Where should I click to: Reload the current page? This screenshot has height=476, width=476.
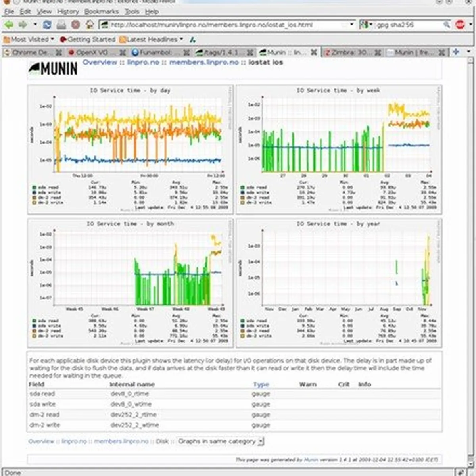click(x=47, y=25)
